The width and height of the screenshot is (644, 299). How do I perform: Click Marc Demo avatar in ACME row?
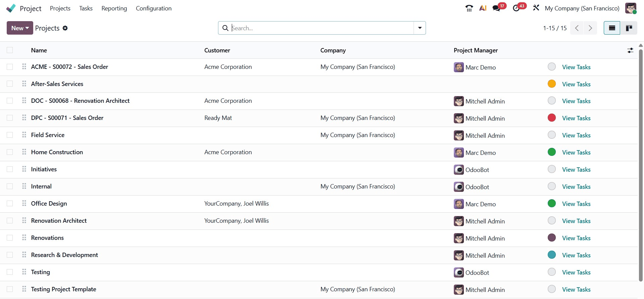coord(459,67)
